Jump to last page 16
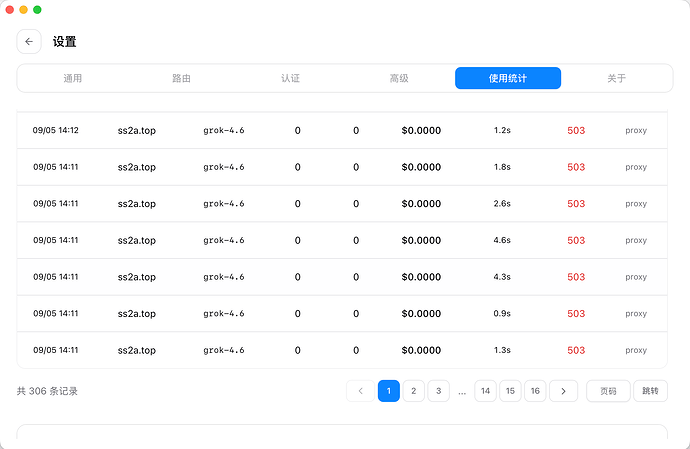Image resolution: width=690 pixels, height=449 pixels. coord(535,391)
